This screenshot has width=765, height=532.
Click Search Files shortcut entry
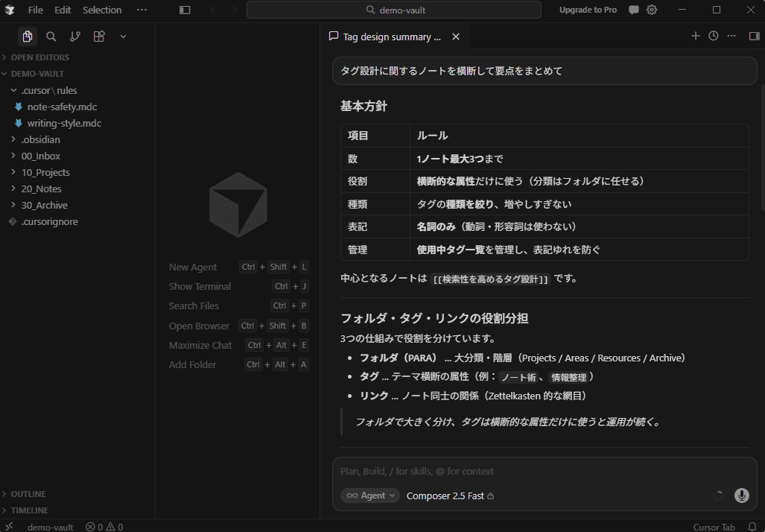(238, 305)
